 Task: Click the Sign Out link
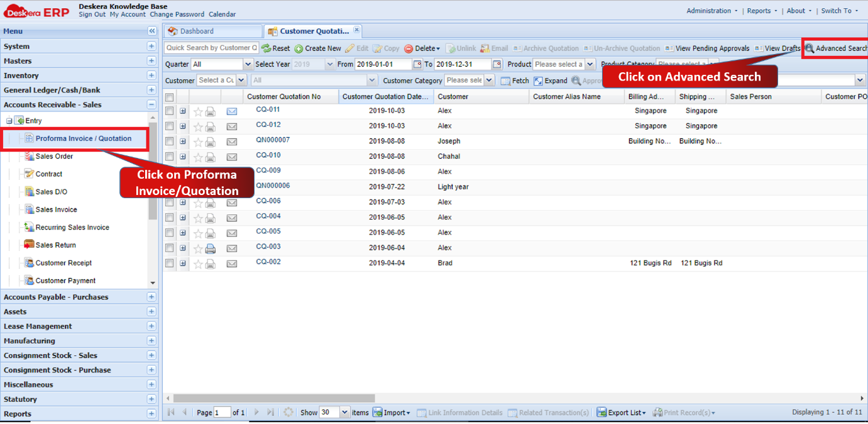point(92,14)
